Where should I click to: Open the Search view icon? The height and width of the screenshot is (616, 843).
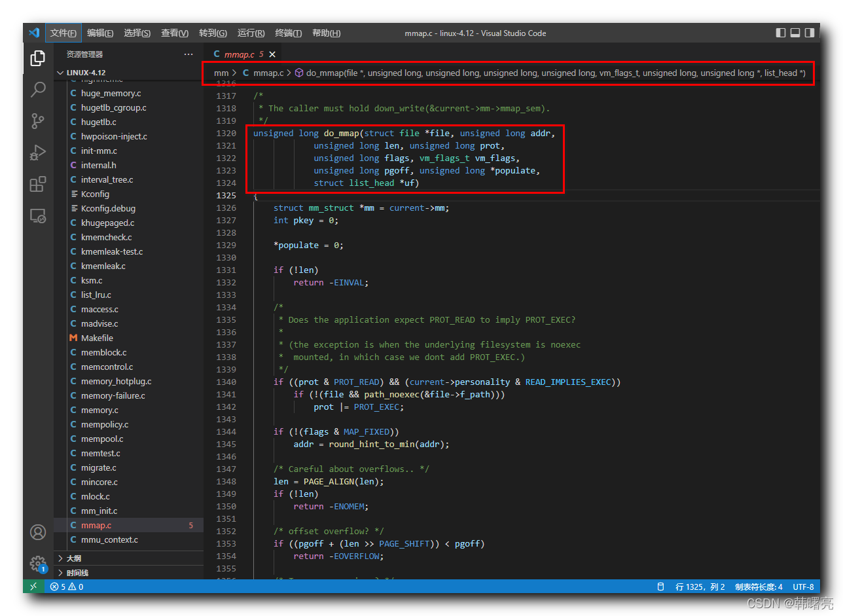click(x=38, y=89)
